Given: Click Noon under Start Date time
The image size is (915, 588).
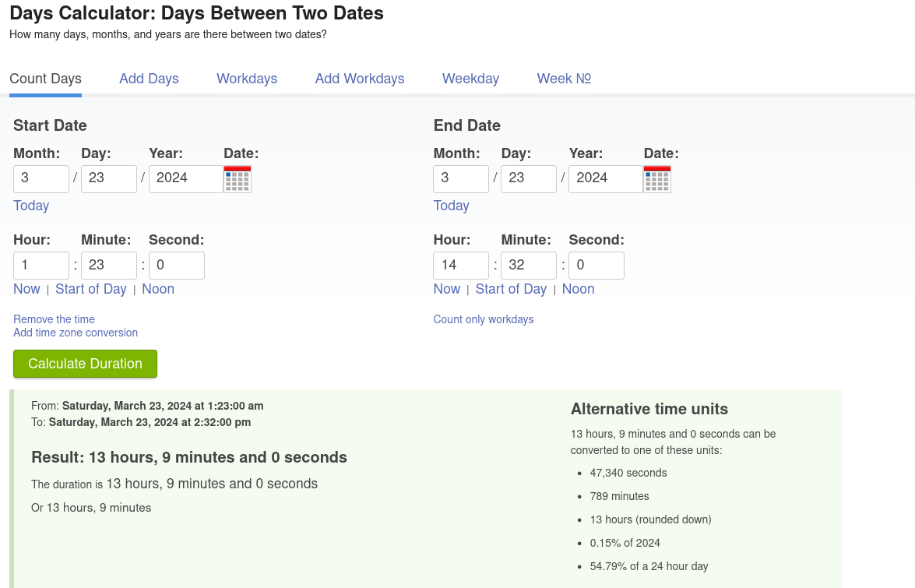Looking at the screenshot, I should (x=158, y=289).
